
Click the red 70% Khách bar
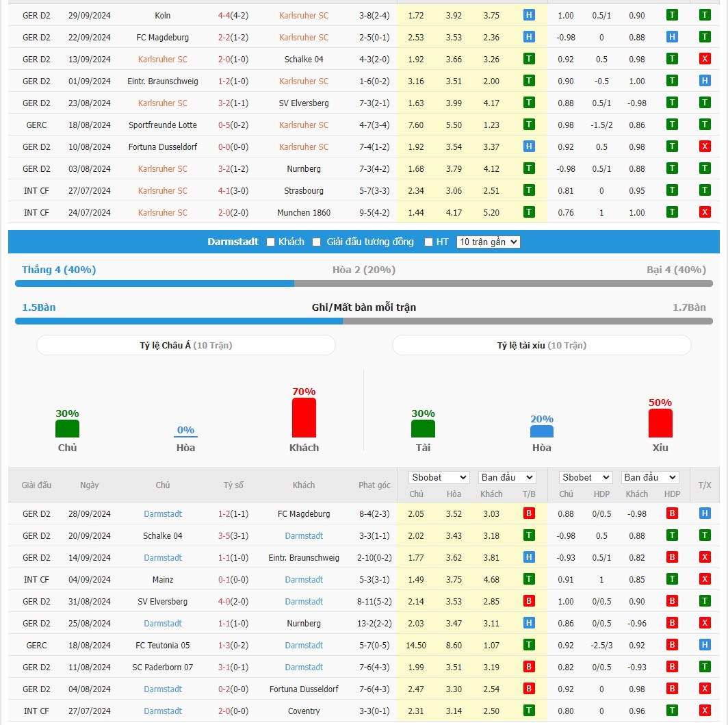coord(304,418)
